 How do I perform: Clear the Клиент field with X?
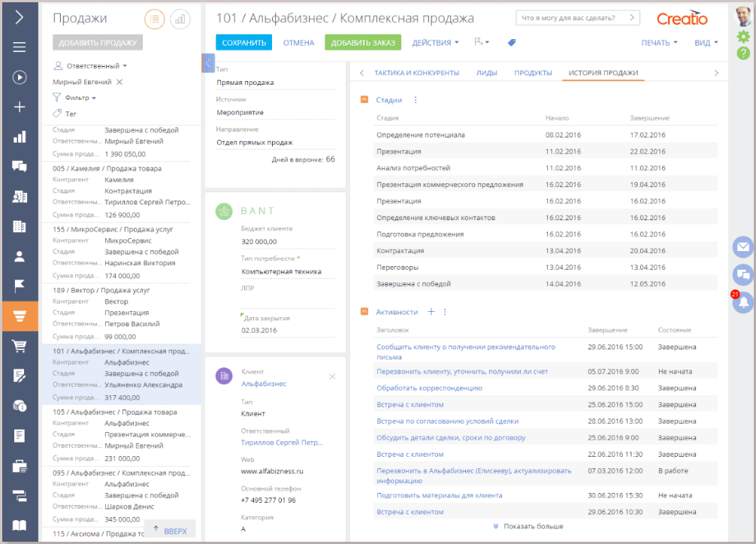(x=332, y=376)
